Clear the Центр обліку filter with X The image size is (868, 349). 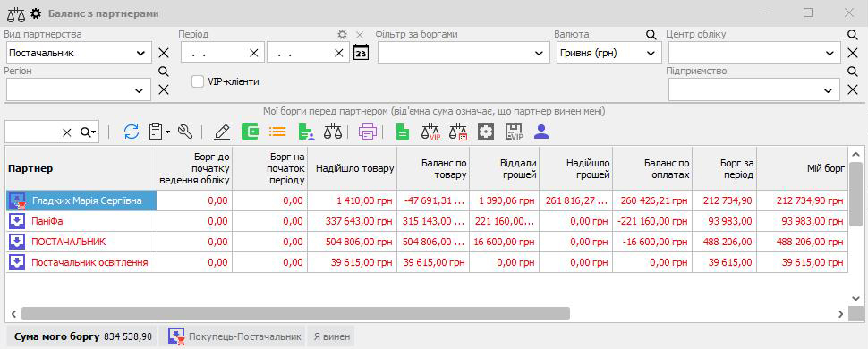(853, 53)
